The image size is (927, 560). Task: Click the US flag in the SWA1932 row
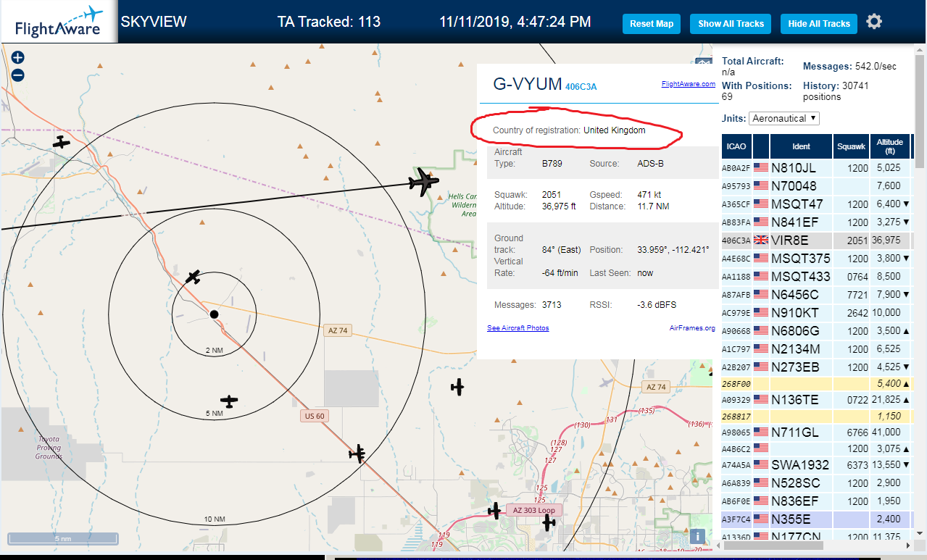point(760,464)
